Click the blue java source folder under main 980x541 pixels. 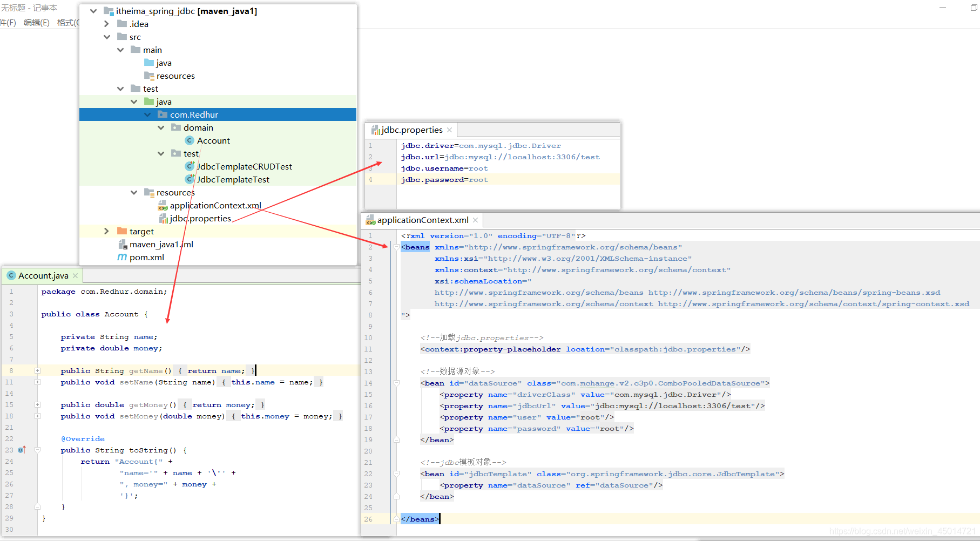click(149, 63)
